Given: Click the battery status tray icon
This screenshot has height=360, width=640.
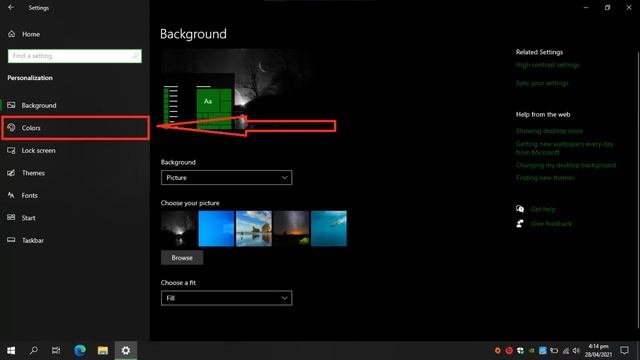Looking at the screenshot, I should [x=554, y=351].
